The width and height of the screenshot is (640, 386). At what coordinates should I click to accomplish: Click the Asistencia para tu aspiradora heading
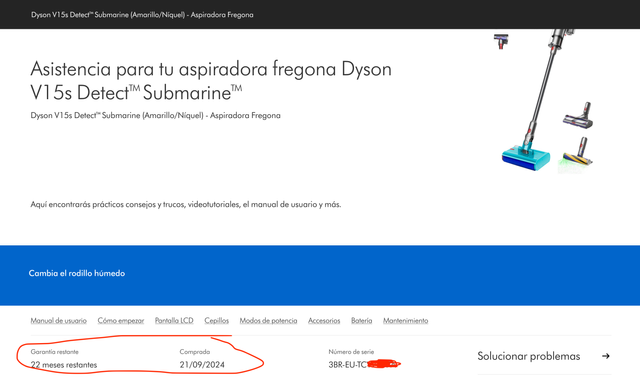pyautogui.click(x=211, y=80)
